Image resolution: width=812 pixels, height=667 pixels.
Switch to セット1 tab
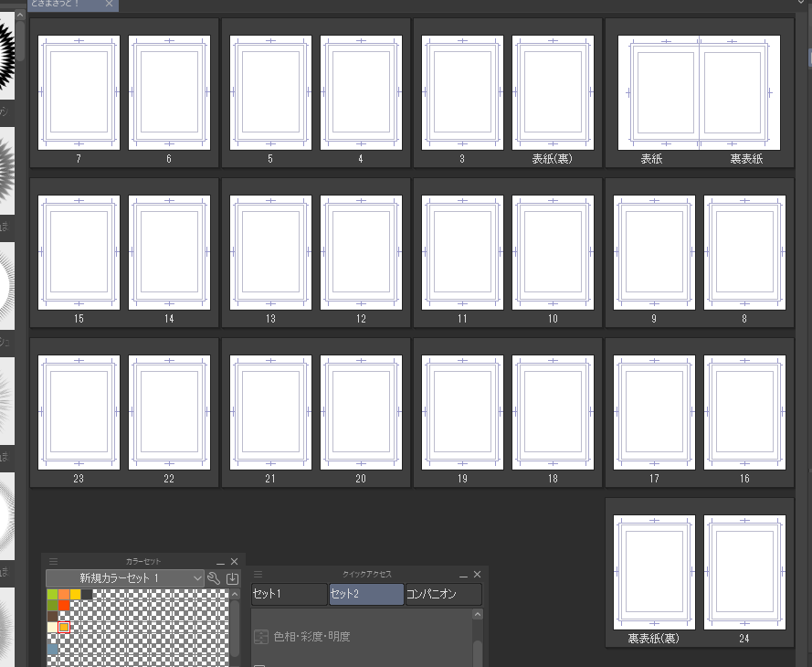coord(289,594)
